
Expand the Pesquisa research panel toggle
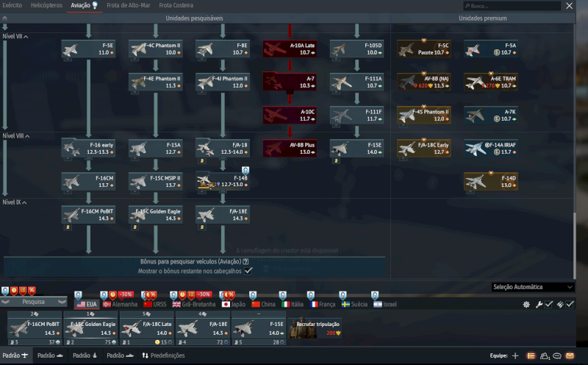[x=33, y=302]
